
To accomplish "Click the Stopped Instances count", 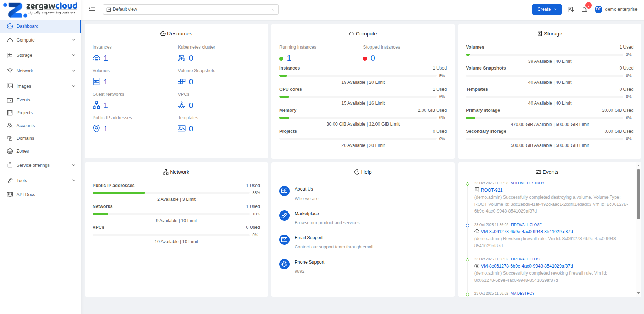I will 373,58.
